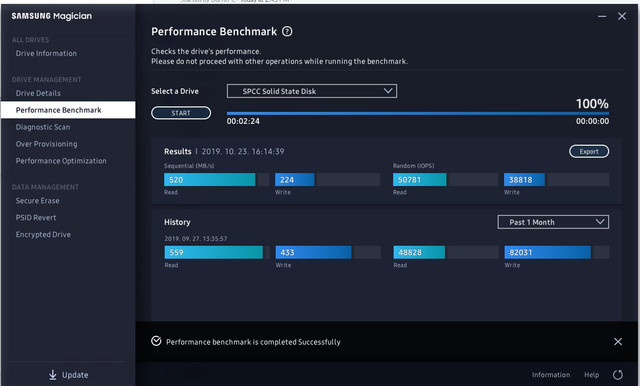Click the history sequential write 433 bar

(x=328, y=252)
